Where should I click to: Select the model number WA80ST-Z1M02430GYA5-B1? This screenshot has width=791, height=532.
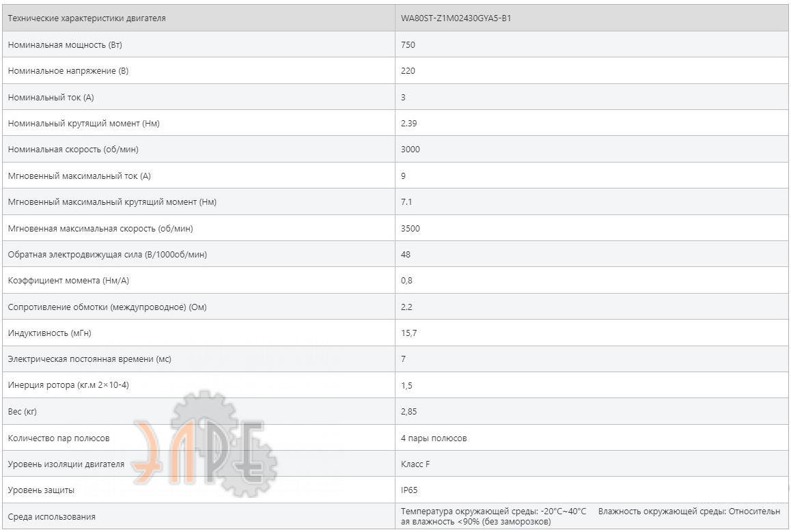tap(456, 18)
